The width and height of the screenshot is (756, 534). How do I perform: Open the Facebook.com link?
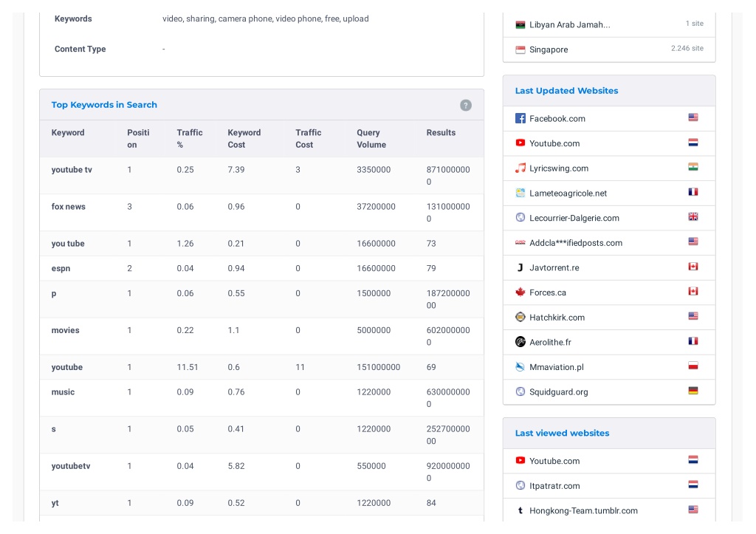pyautogui.click(x=557, y=119)
